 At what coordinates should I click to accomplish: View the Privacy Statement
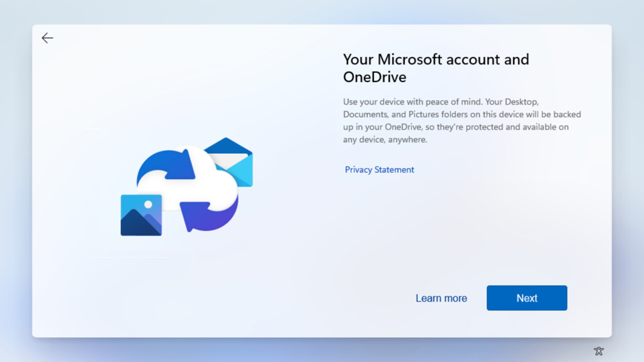379,170
